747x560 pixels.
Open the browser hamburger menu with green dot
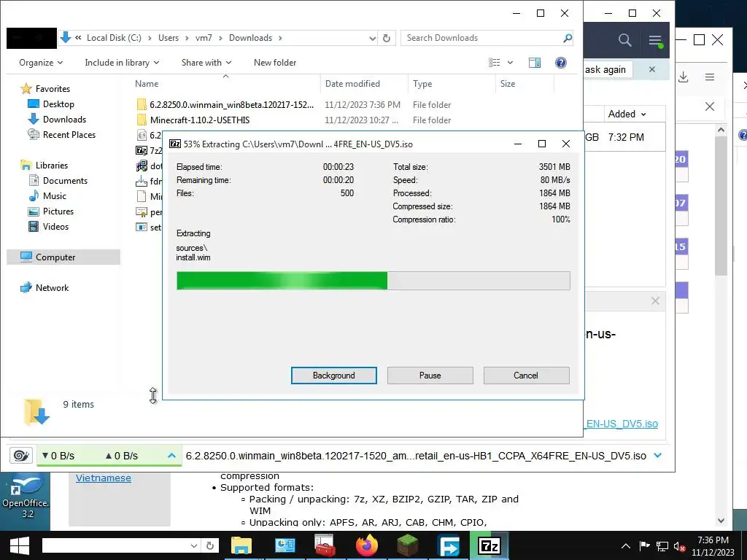pos(656,41)
